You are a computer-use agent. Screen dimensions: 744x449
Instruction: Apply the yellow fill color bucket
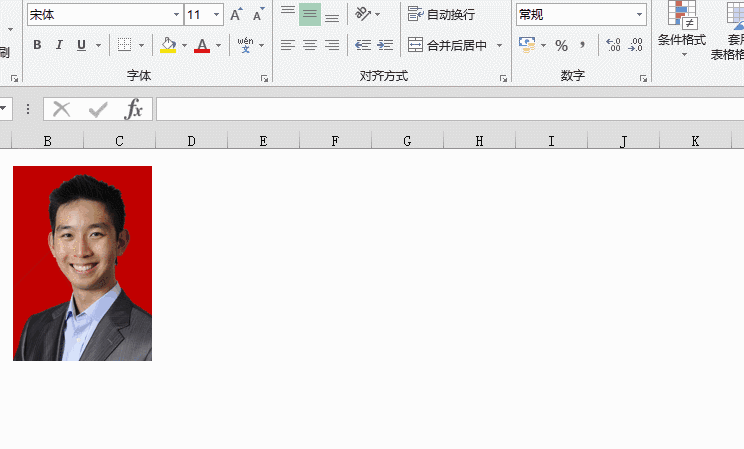[x=168, y=45]
